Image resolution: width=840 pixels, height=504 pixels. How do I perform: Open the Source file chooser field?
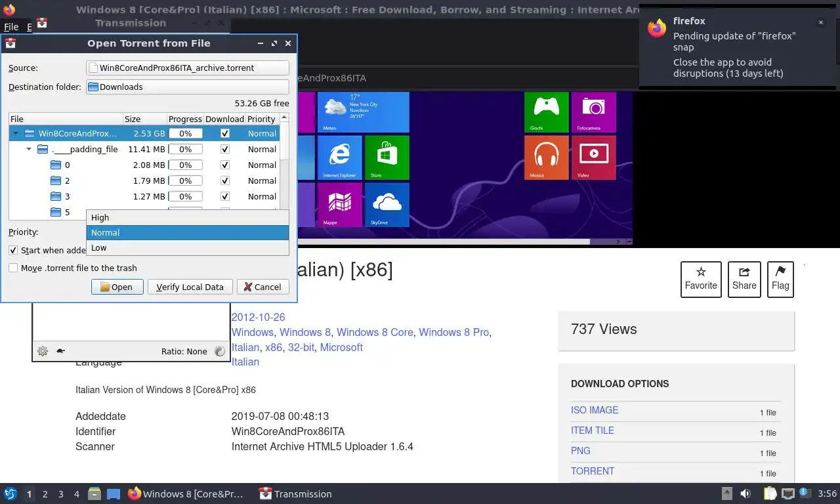click(188, 68)
